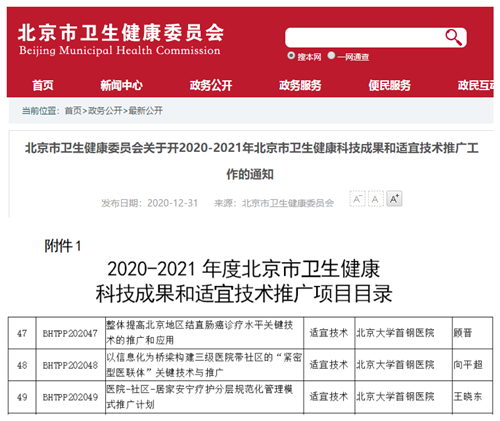This screenshot has height=421, width=500.
Task: Go to 政务公开 in the navigation bar
Action: (x=211, y=85)
